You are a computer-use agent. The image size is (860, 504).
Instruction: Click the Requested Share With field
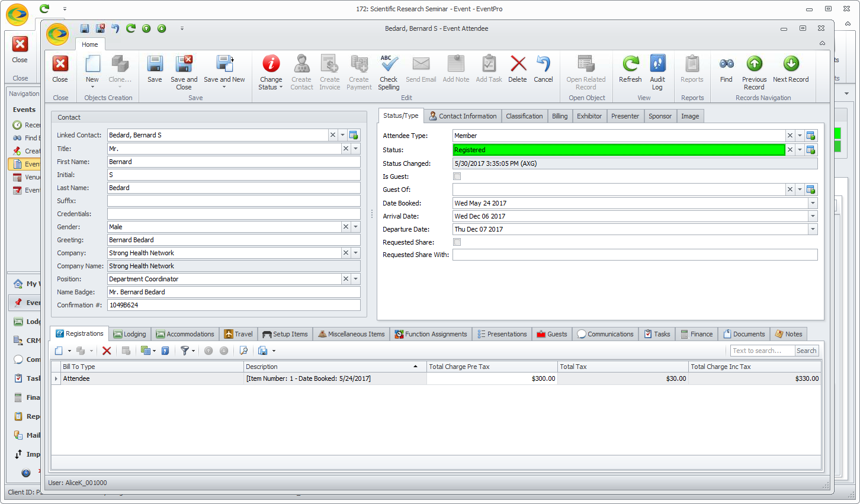[635, 255]
